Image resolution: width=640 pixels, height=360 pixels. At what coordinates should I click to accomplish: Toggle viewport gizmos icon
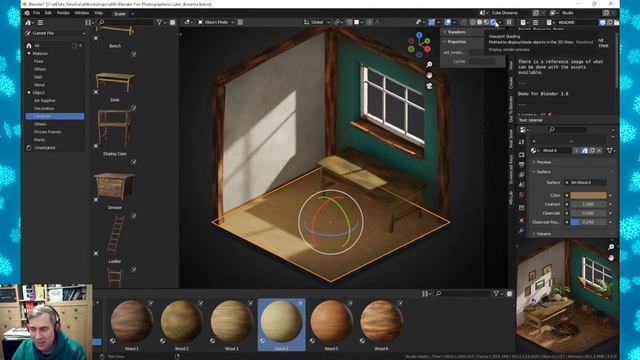coord(431,22)
